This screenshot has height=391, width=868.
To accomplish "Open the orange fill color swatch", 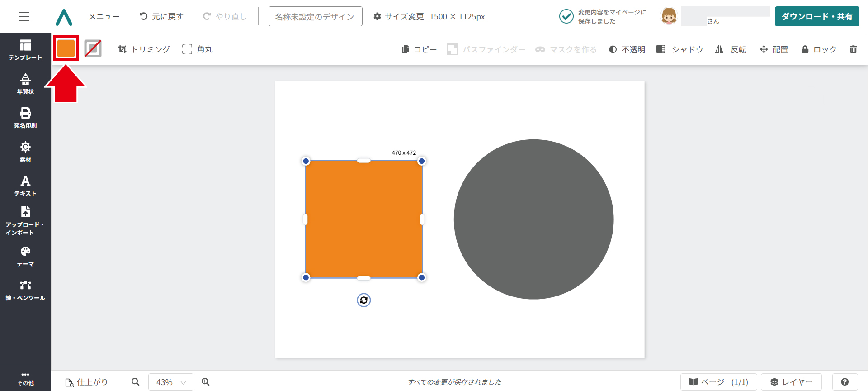I will [66, 48].
